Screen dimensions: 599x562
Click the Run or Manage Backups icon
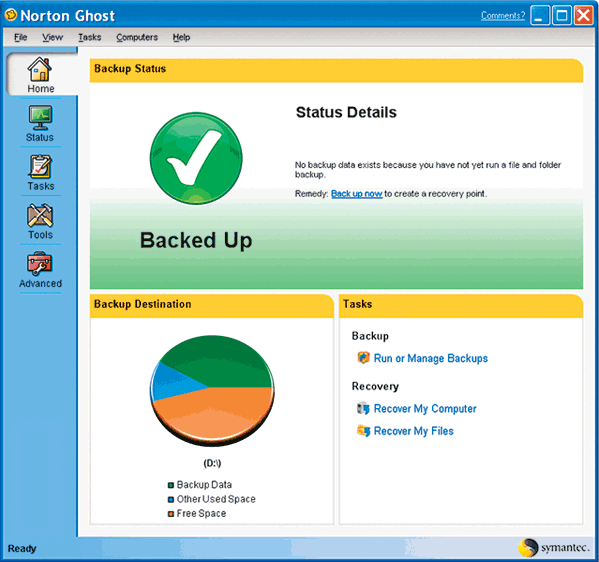363,358
